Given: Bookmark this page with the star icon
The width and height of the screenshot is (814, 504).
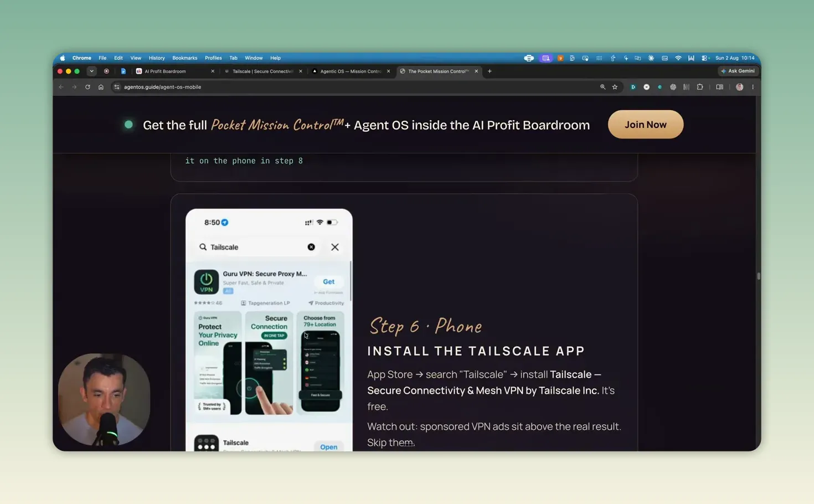Looking at the screenshot, I should pyautogui.click(x=615, y=87).
